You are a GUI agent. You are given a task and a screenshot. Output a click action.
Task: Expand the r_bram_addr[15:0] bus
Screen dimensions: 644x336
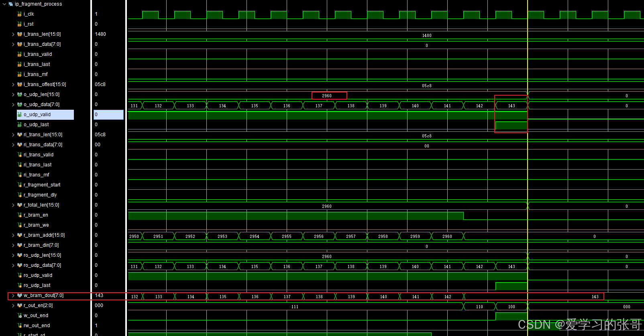coord(13,235)
